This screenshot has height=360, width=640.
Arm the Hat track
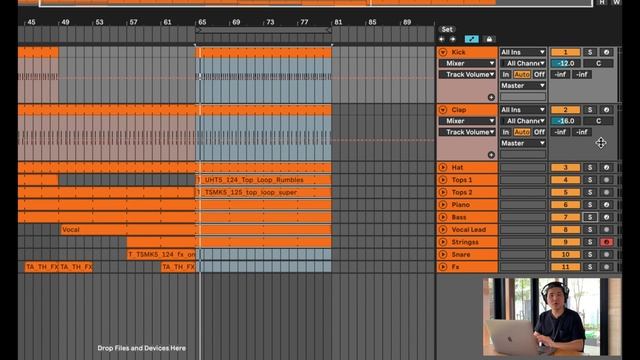(x=607, y=167)
